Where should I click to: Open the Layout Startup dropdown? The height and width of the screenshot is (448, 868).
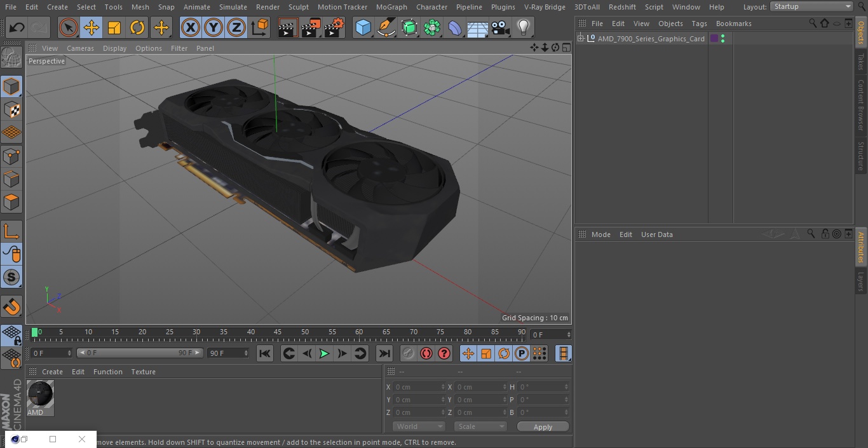[812, 6]
